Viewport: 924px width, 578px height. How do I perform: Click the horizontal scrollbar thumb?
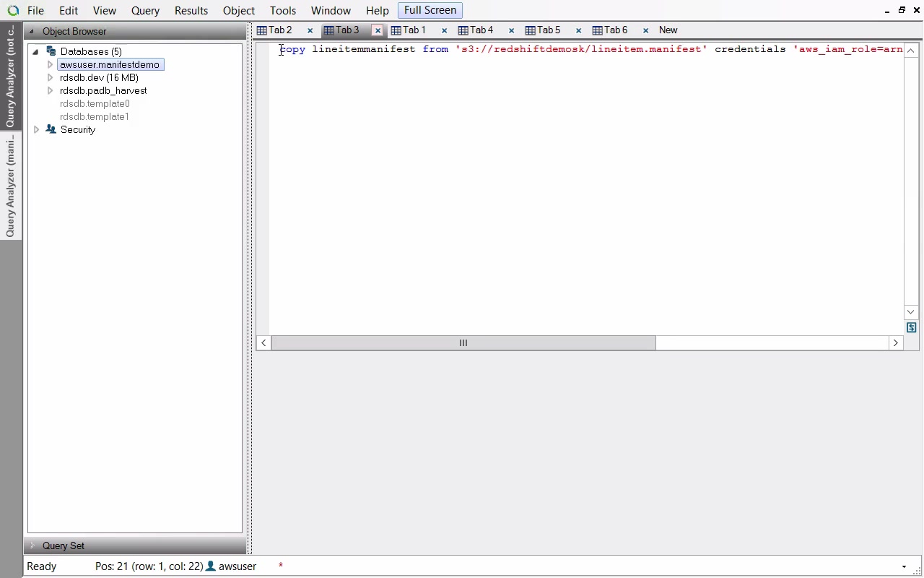coord(463,343)
